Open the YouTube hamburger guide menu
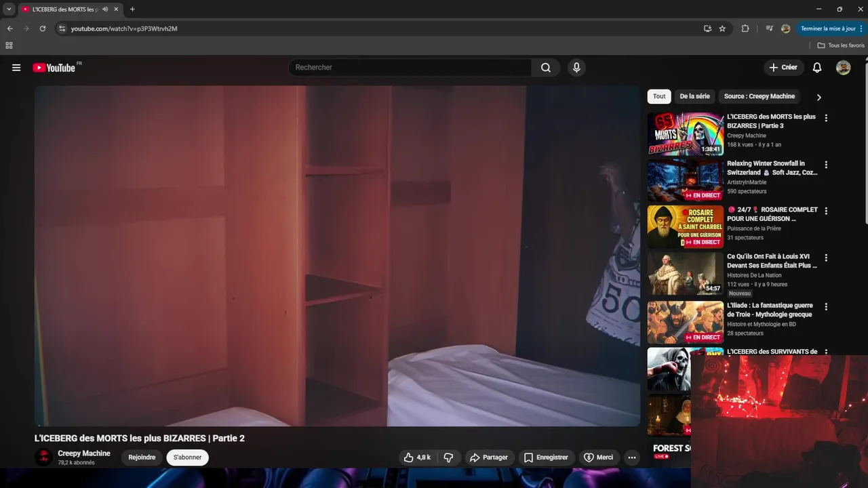 point(16,68)
